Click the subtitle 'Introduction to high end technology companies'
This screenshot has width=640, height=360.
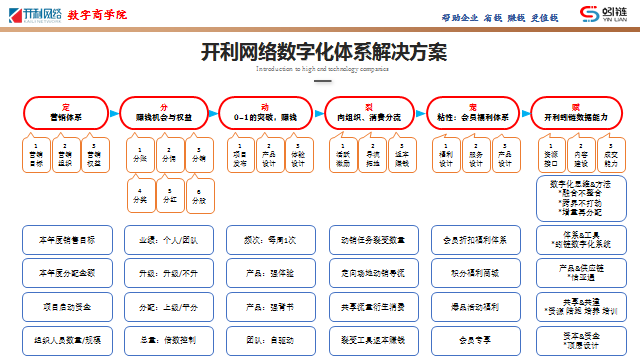point(322,69)
